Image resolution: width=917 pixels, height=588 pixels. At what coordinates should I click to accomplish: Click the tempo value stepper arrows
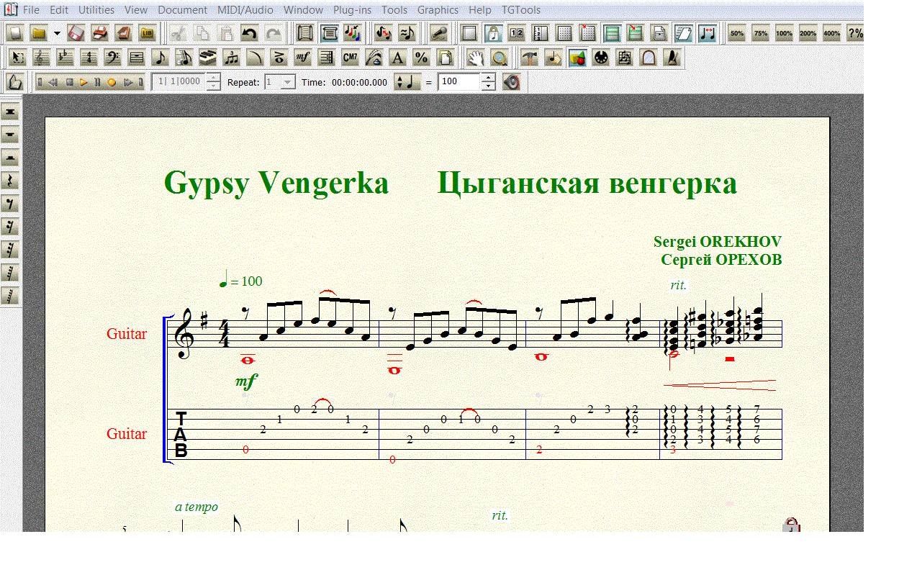489,82
